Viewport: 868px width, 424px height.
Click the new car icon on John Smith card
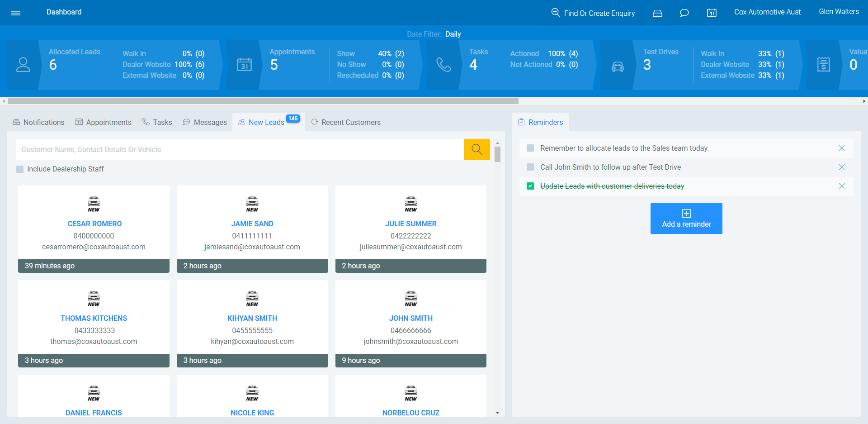411,299
